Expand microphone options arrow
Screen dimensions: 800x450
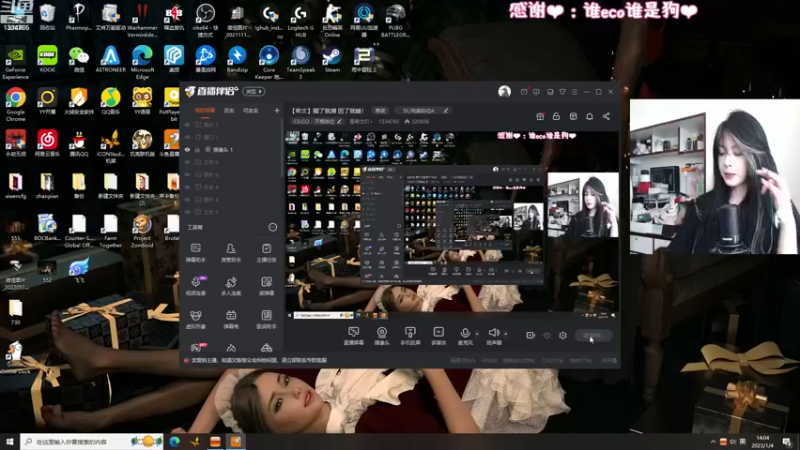point(477,334)
